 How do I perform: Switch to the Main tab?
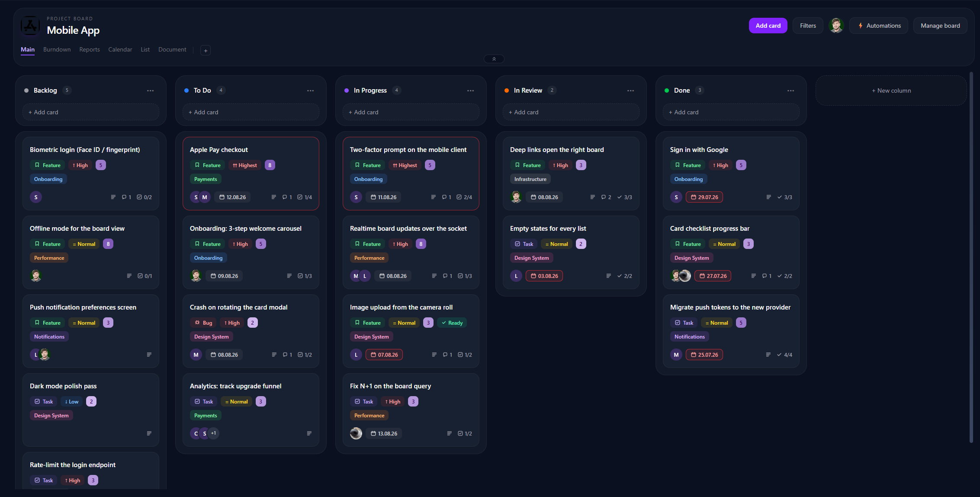pyautogui.click(x=28, y=49)
